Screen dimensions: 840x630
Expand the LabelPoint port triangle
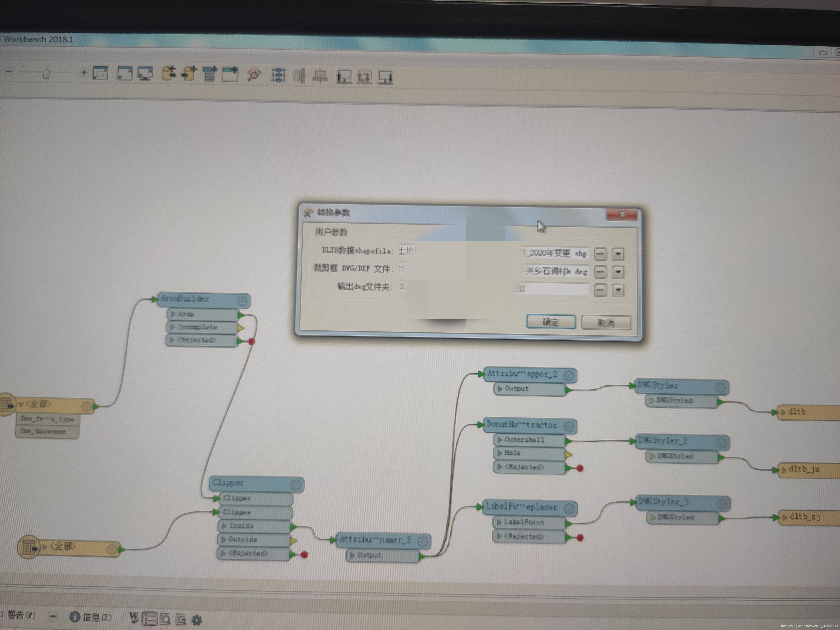tap(499, 522)
